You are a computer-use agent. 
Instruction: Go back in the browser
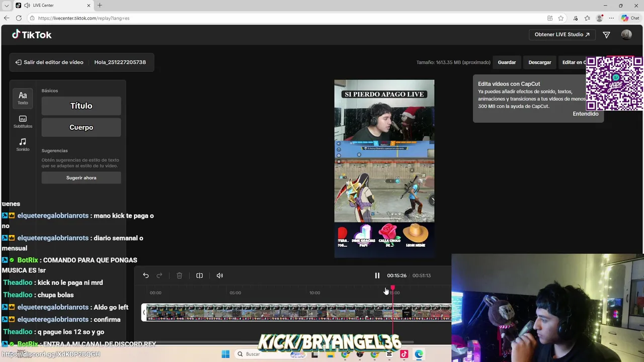(x=7, y=18)
